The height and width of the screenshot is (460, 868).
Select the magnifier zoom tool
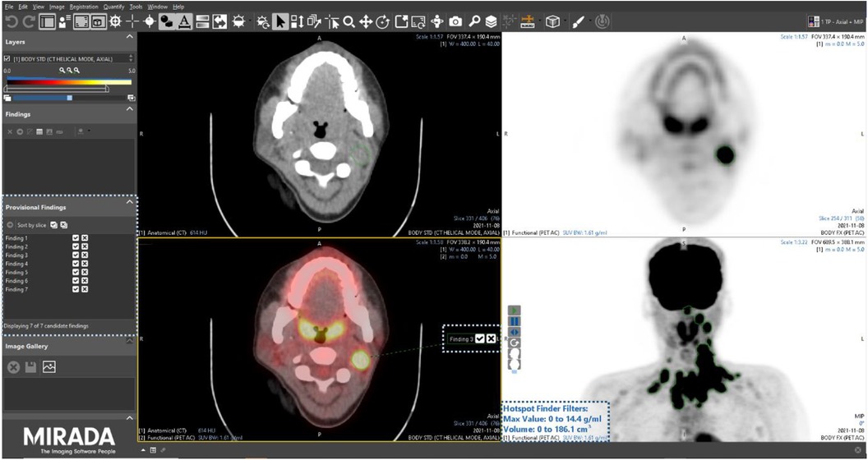pos(349,21)
